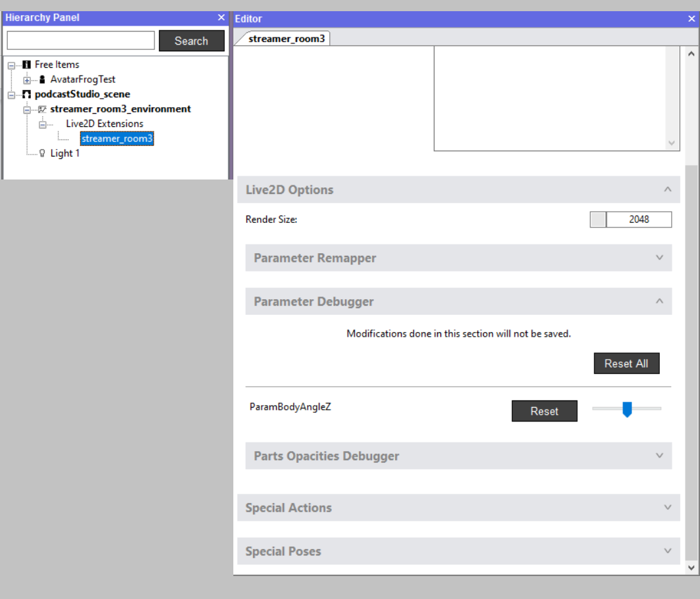Image resolution: width=700 pixels, height=599 pixels.
Task: Select Live2D Extensions in the hierarchy
Action: [105, 124]
